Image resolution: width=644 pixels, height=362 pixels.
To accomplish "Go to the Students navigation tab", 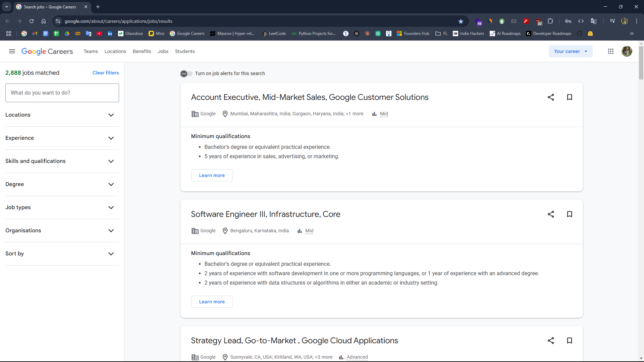I will (x=185, y=51).
